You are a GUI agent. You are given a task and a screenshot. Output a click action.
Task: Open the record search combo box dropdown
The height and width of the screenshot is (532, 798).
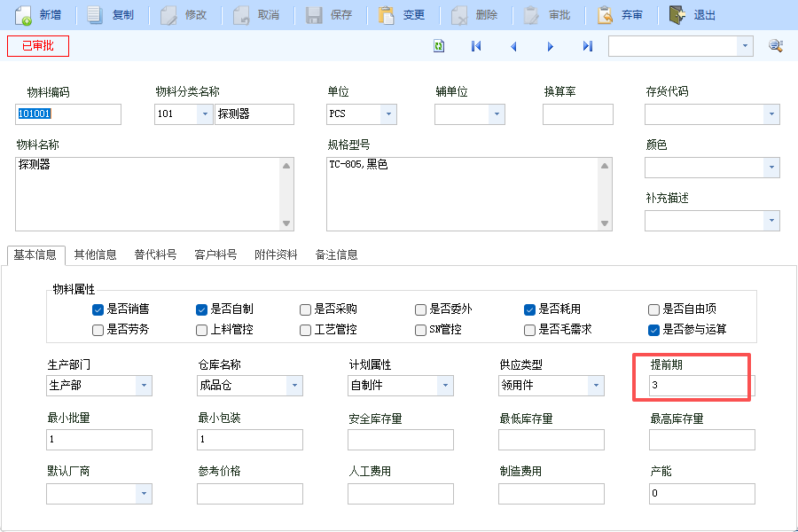tap(745, 46)
